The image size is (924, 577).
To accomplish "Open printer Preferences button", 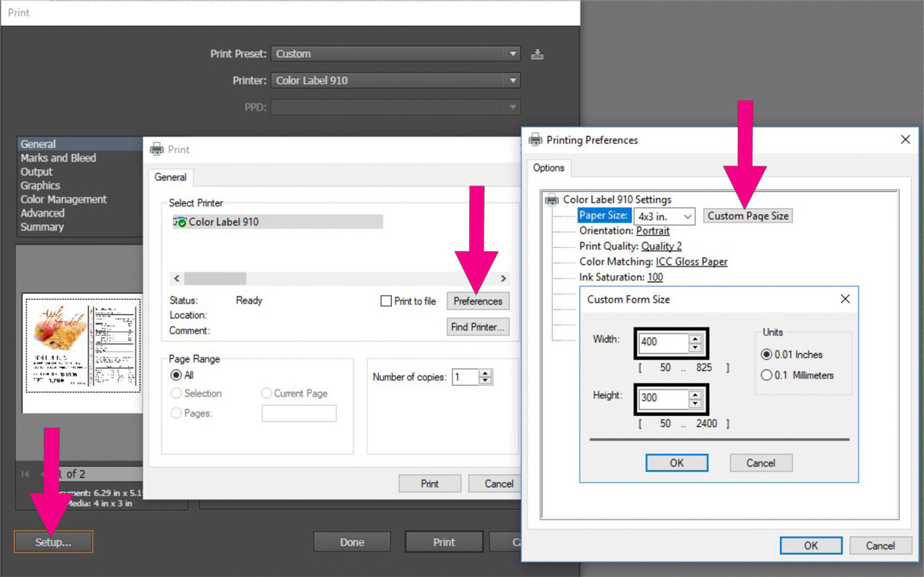I will (478, 301).
